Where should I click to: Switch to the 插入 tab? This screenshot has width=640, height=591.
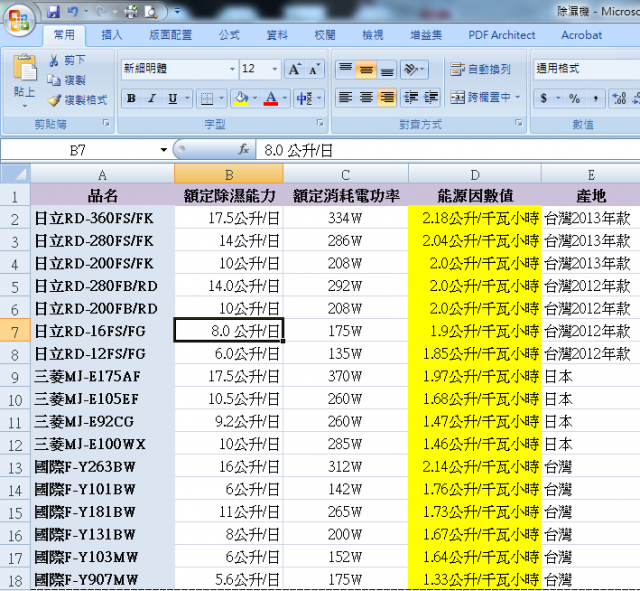pyautogui.click(x=111, y=35)
